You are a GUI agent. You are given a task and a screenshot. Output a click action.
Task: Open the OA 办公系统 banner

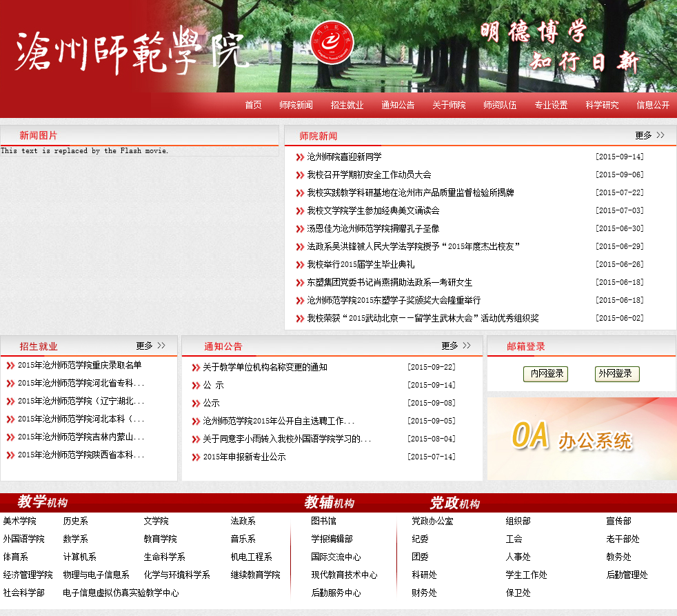tap(581, 439)
